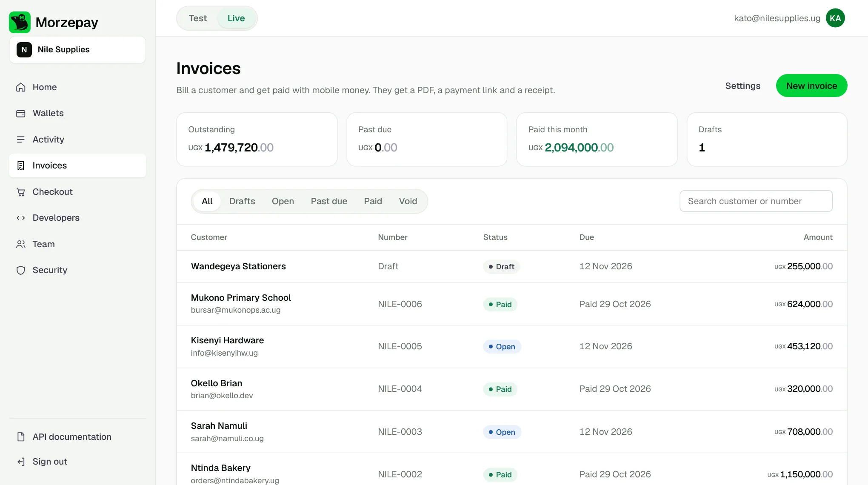Open the Home icon in the sidebar
This screenshot has width=868, height=485.
pyautogui.click(x=21, y=87)
